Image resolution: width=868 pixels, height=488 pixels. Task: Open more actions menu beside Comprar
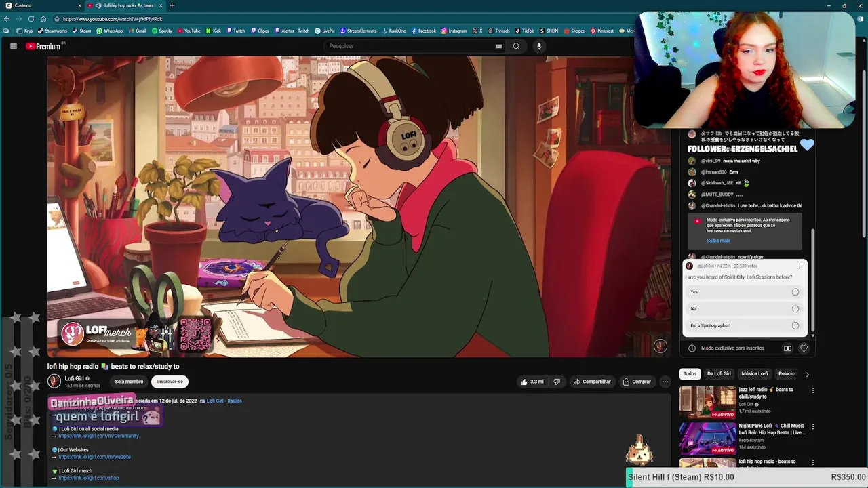pos(665,382)
